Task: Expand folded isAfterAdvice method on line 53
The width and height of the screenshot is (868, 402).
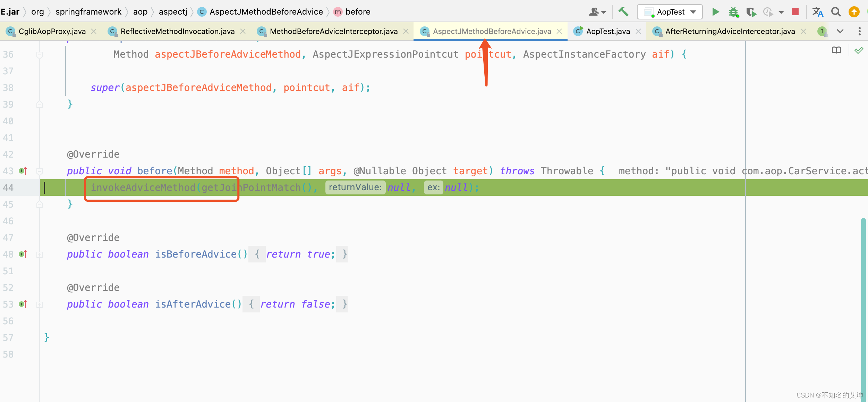Action: 40,304
